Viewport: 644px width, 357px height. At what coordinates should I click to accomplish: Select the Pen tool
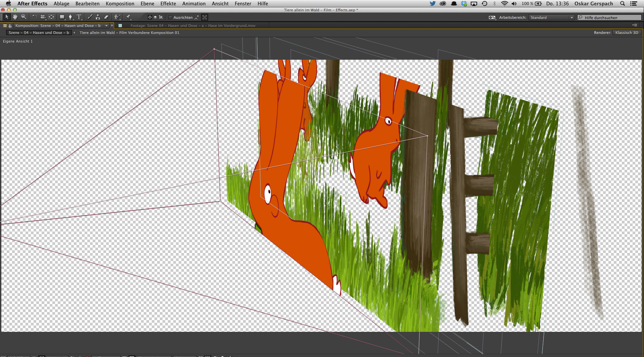(71, 17)
